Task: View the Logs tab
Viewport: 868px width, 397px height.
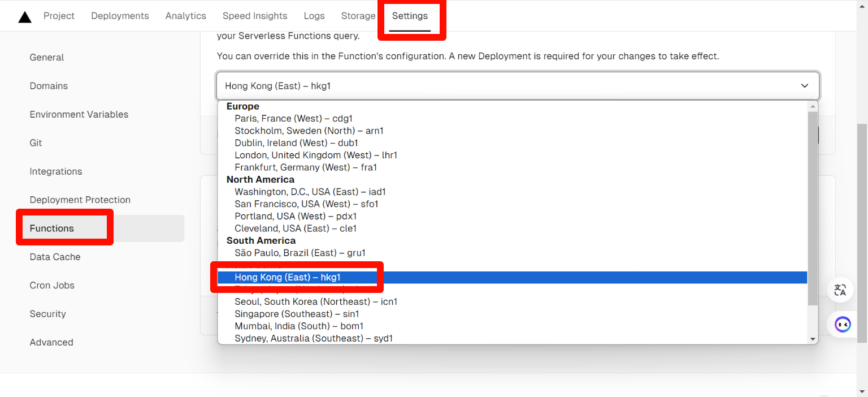Action: tap(314, 16)
